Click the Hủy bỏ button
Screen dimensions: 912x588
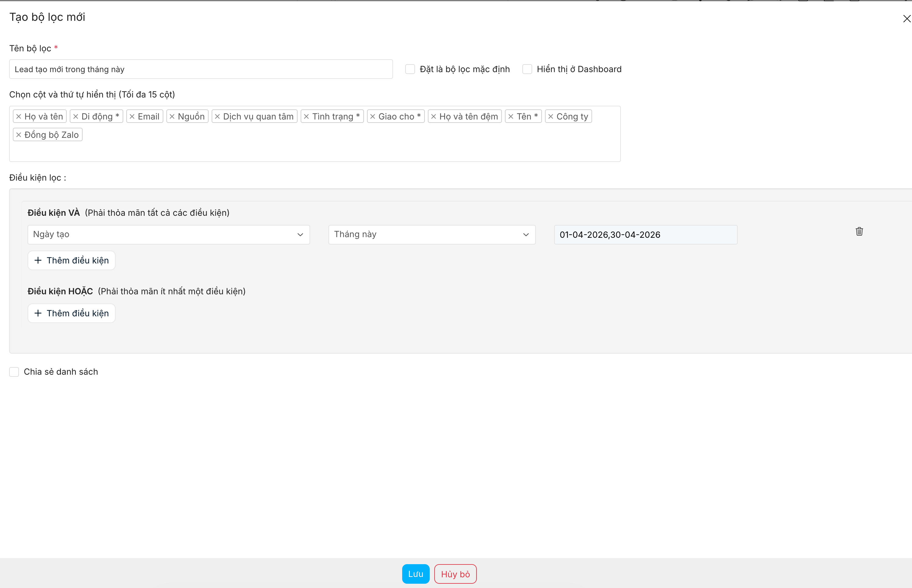[x=455, y=574]
